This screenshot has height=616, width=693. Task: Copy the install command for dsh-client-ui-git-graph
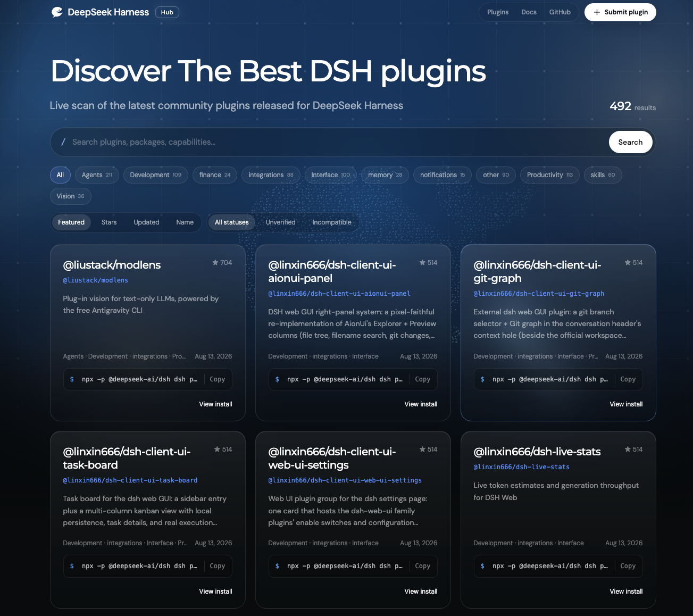pyautogui.click(x=628, y=379)
